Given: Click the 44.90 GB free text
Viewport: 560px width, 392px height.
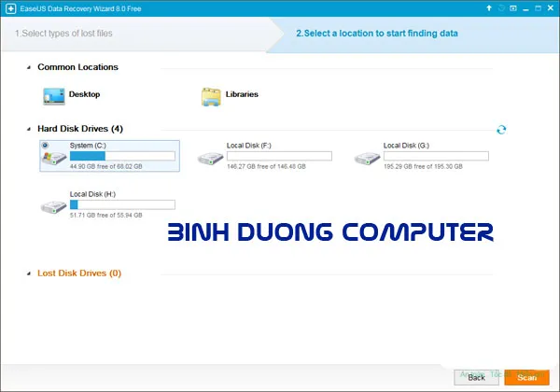Looking at the screenshot, I should 106,166.
